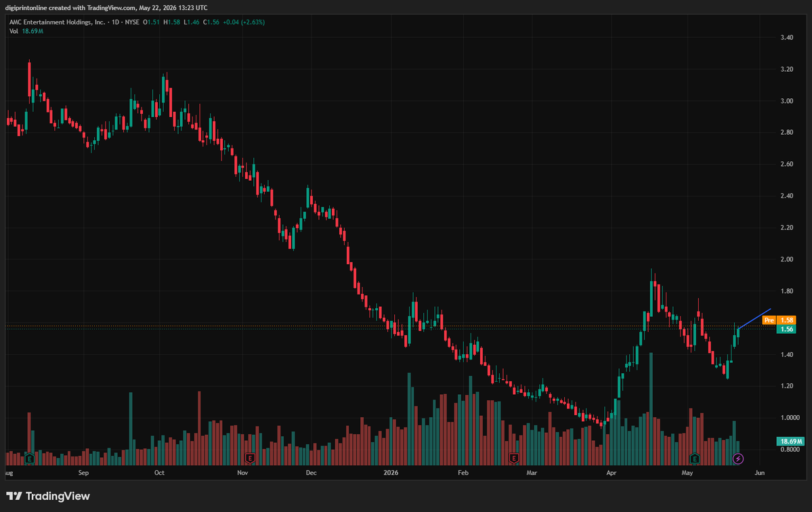Open the red late-February earnings marker
Screen dimensions: 812x512
[514, 458]
